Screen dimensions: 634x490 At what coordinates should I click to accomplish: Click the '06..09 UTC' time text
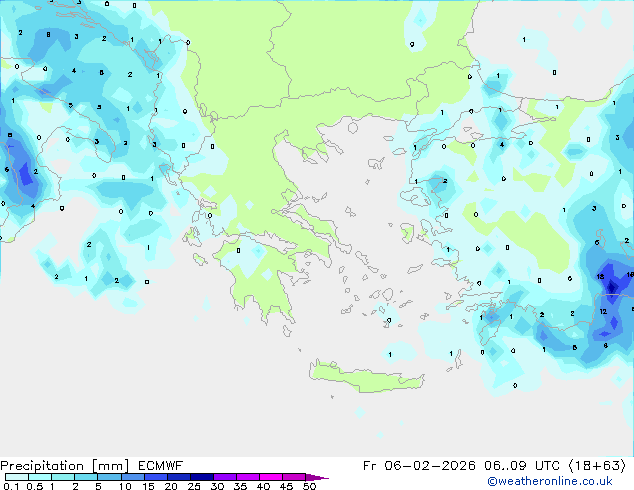click(522, 466)
